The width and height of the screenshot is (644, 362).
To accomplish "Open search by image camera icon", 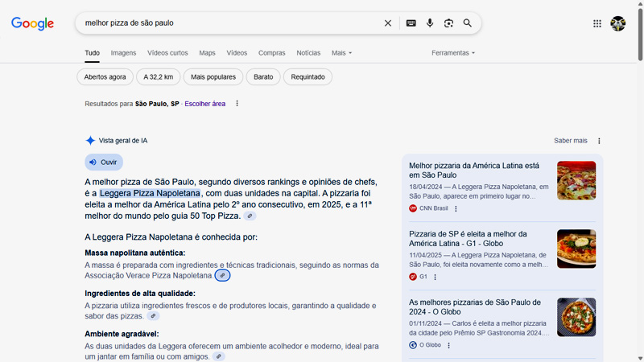I will [448, 23].
